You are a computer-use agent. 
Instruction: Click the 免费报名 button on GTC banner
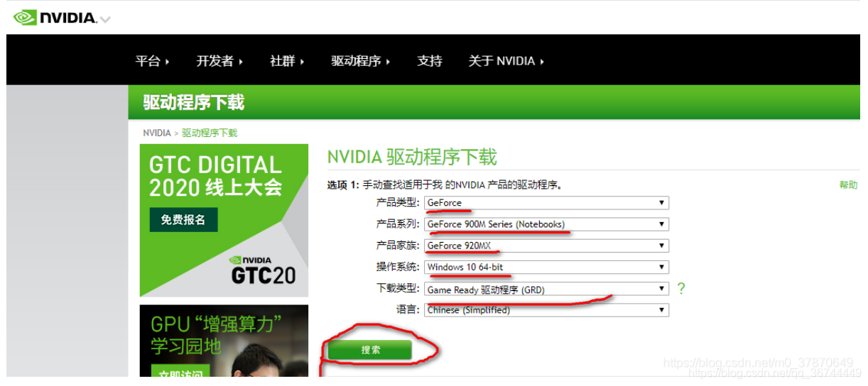coord(183,219)
